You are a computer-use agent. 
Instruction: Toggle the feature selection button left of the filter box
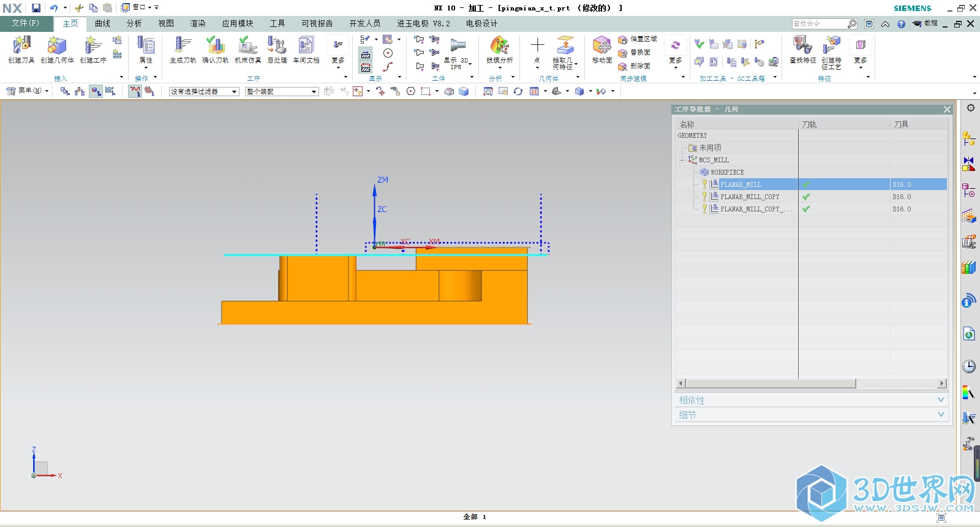(149, 91)
